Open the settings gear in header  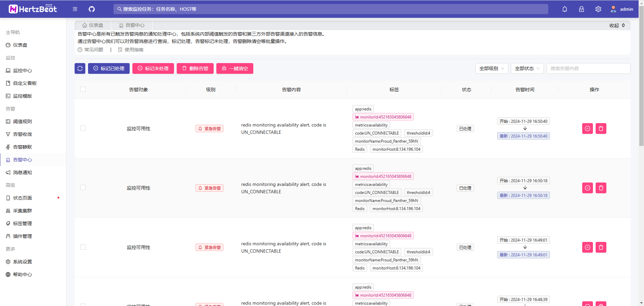pos(598,9)
